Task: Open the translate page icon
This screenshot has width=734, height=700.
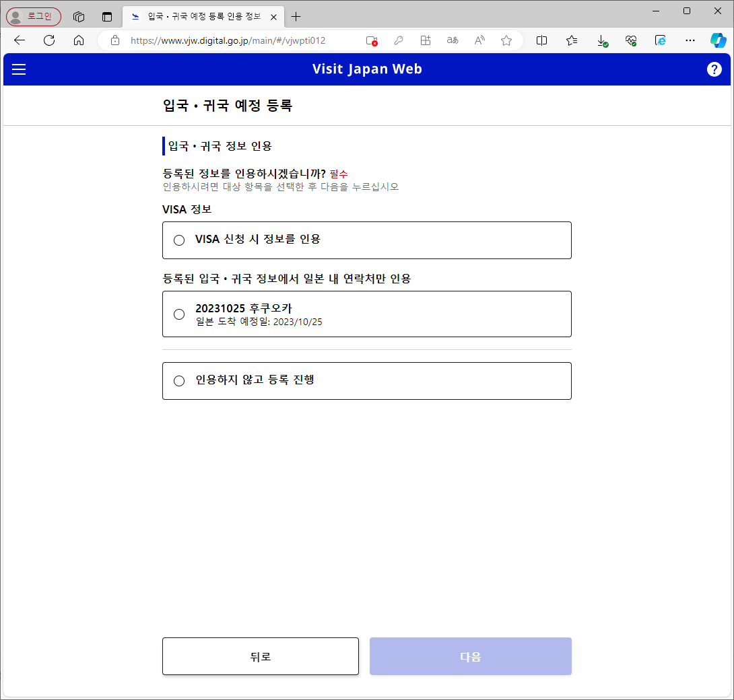Action: click(x=453, y=40)
